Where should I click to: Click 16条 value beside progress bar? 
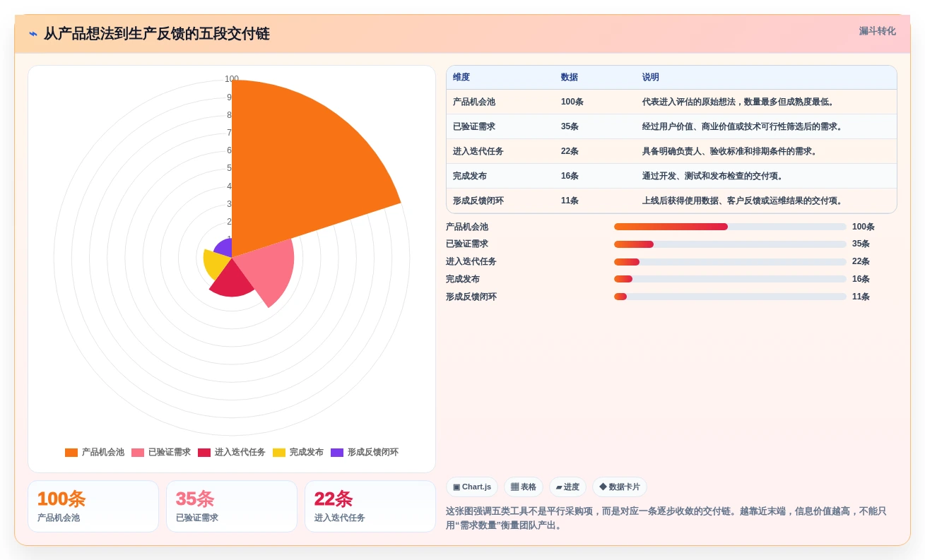click(x=861, y=279)
